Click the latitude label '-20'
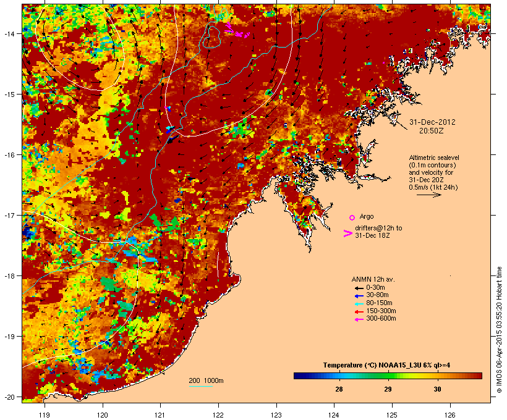Image resolution: width=507 pixels, height=420 pixels. pyautogui.click(x=9, y=397)
